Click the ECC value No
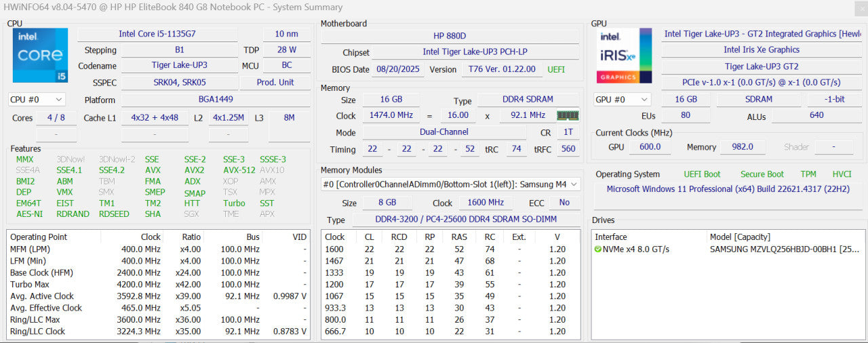The height and width of the screenshot is (343, 868). click(564, 203)
